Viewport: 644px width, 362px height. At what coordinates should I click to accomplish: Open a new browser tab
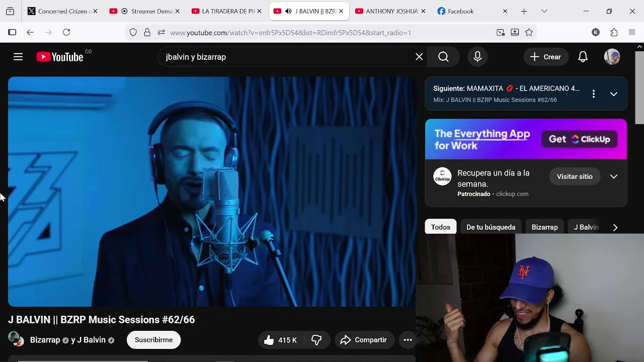[x=524, y=11]
